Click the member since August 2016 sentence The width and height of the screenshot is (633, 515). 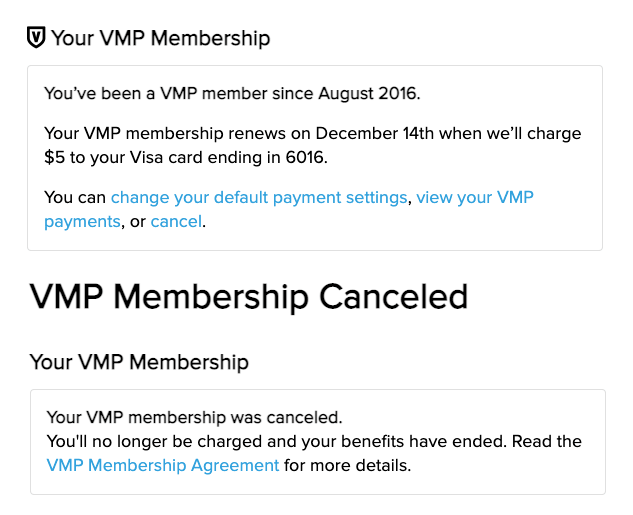(232, 94)
